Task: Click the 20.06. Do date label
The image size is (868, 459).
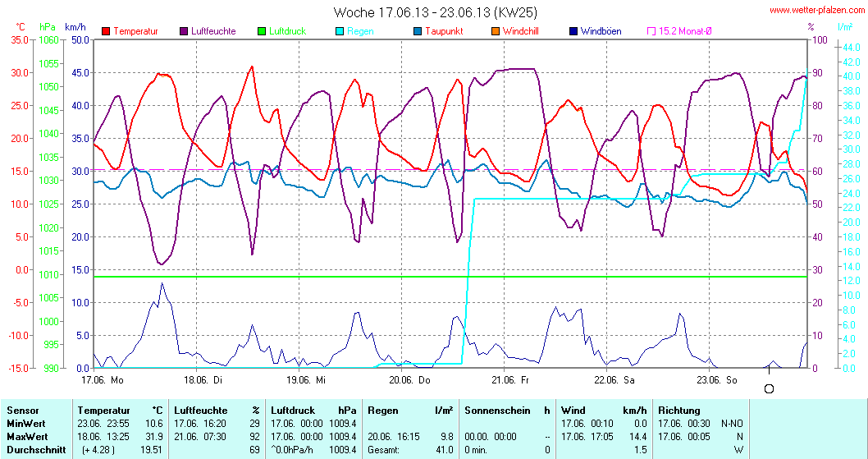Action: (409, 380)
